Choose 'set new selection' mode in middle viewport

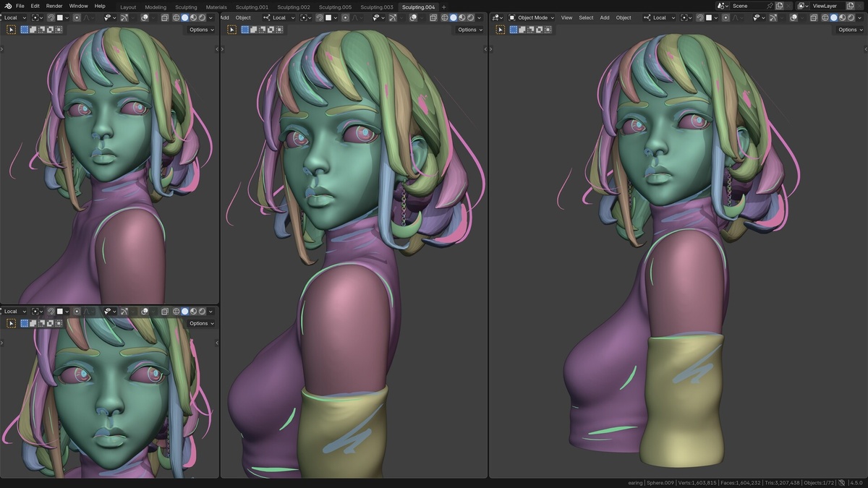pos(245,30)
